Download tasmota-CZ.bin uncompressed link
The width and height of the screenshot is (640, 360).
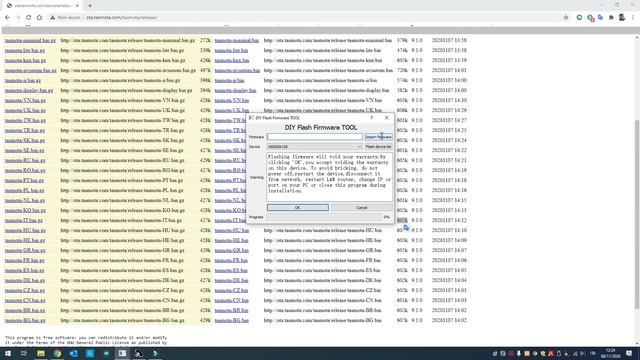231,290
